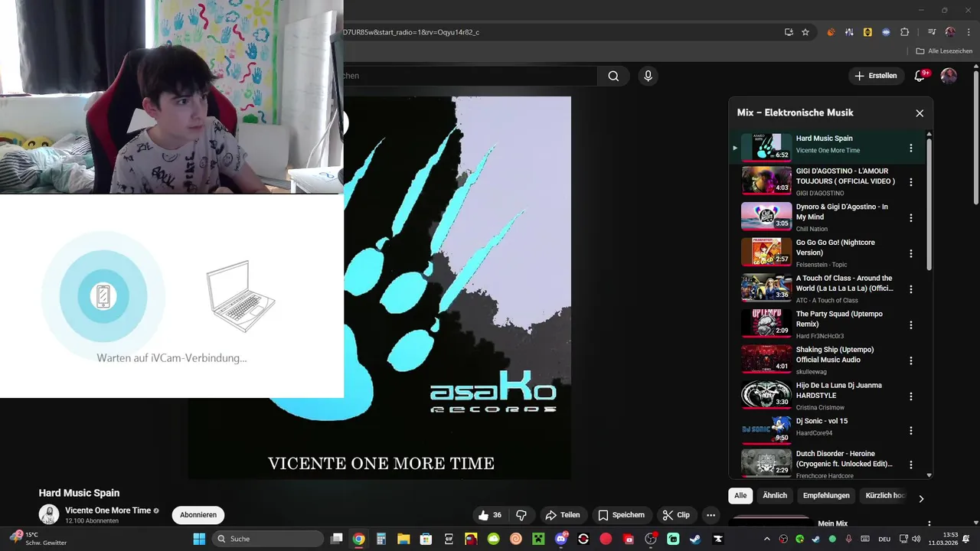Open the blue waveform extension icon

pyautogui.click(x=886, y=32)
